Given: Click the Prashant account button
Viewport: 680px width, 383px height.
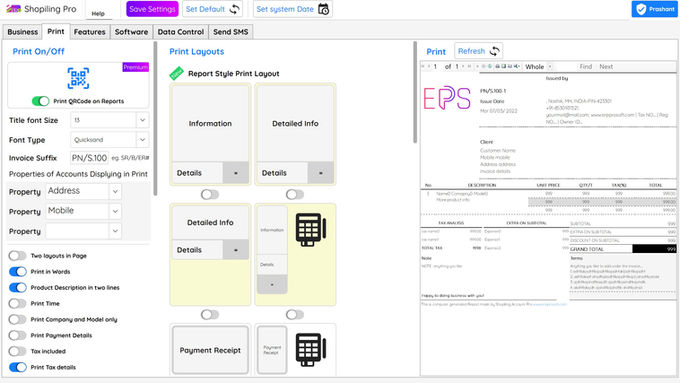Looking at the screenshot, I should tap(654, 9).
